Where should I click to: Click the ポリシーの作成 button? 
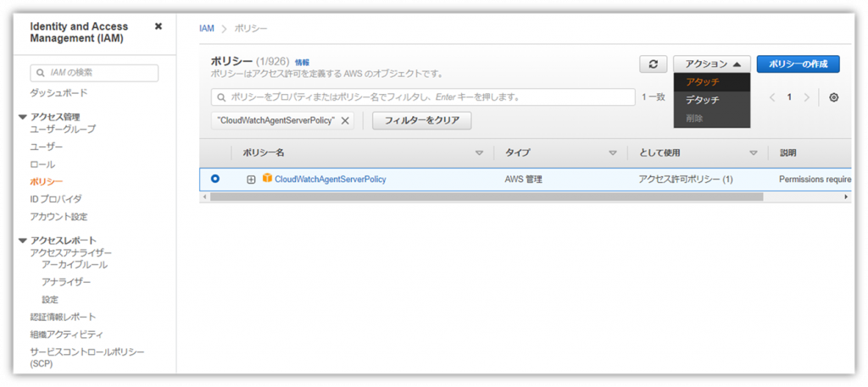pos(798,64)
